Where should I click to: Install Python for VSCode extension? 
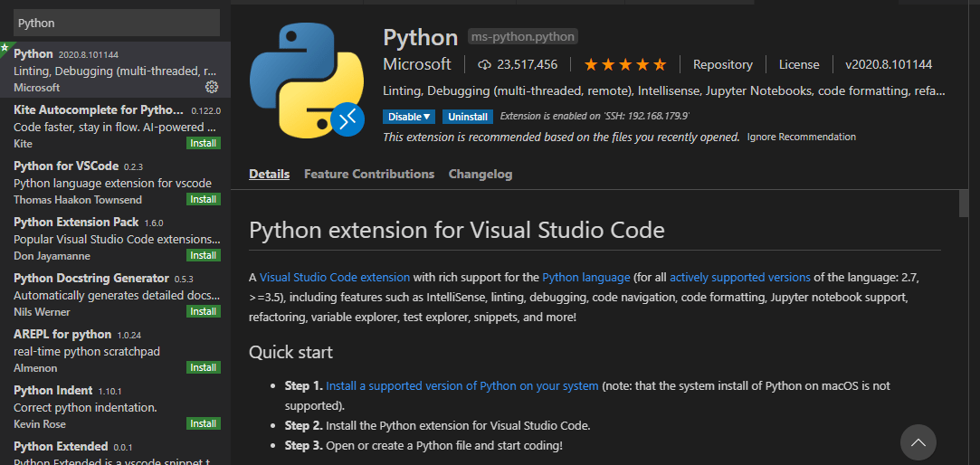(x=203, y=199)
